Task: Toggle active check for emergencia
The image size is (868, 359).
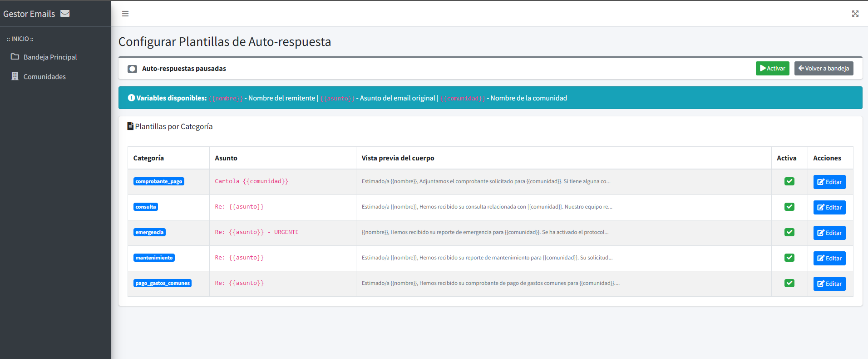Action: [789, 232]
